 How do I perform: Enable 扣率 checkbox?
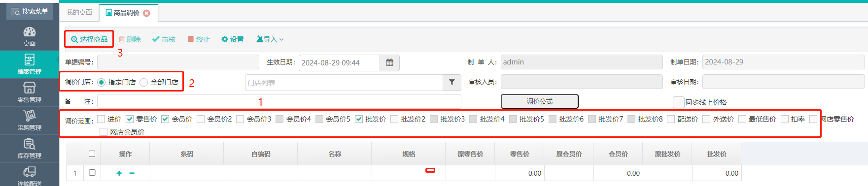[785, 119]
